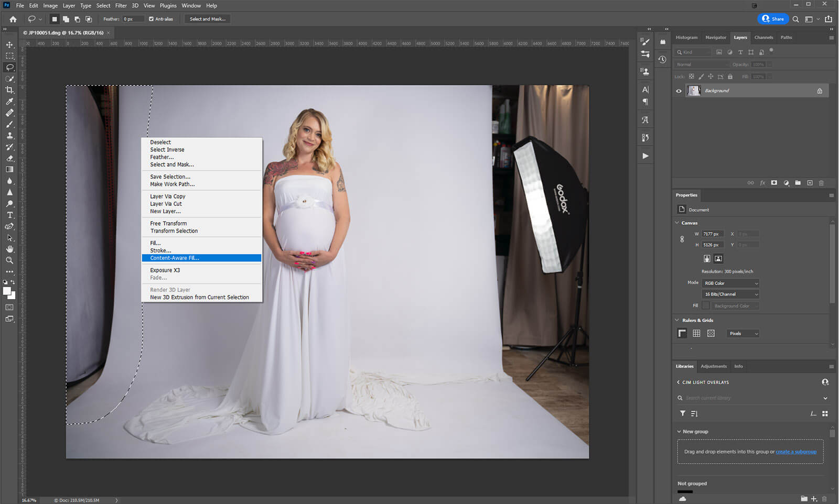The width and height of the screenshot is (839, 504).
Task: Click the Select and Mask button
Action: tap(207, 19)
